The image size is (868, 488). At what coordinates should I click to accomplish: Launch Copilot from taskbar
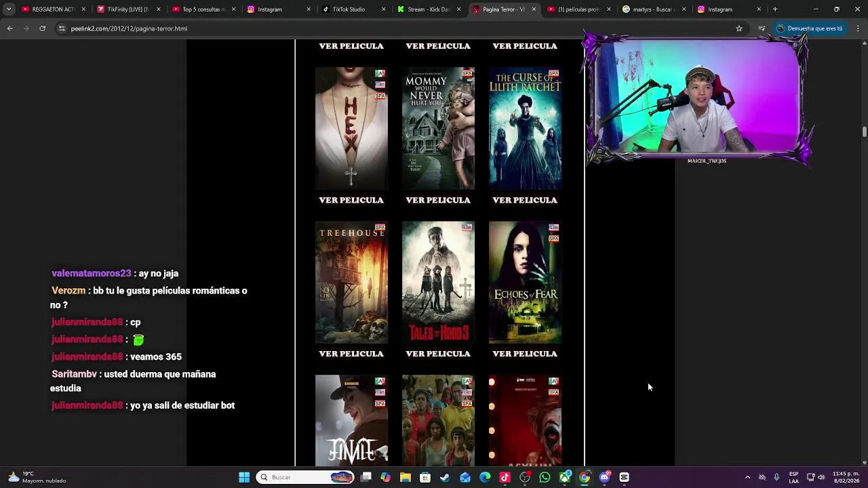click(x=385, y=477)
